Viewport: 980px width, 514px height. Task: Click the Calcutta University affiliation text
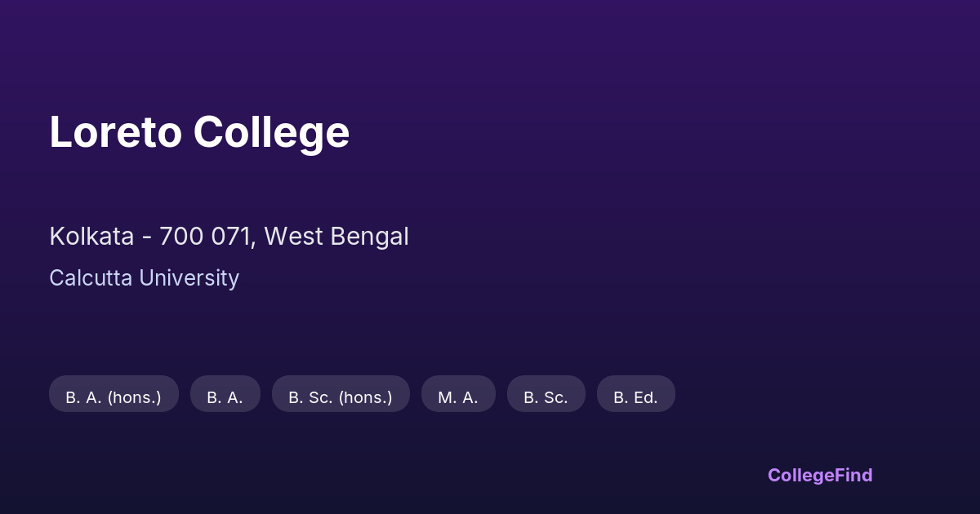(x=144, y=278)
